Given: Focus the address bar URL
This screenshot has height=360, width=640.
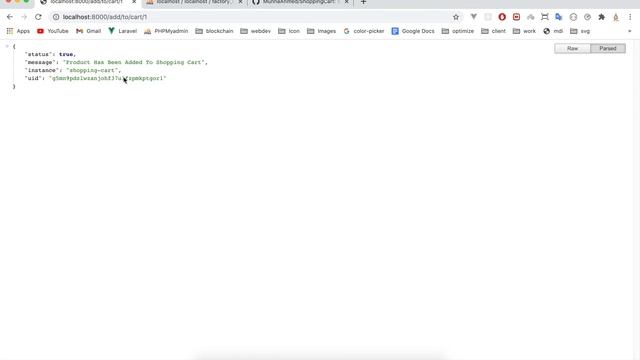Looking at the screenshot, I should point(105,17).
